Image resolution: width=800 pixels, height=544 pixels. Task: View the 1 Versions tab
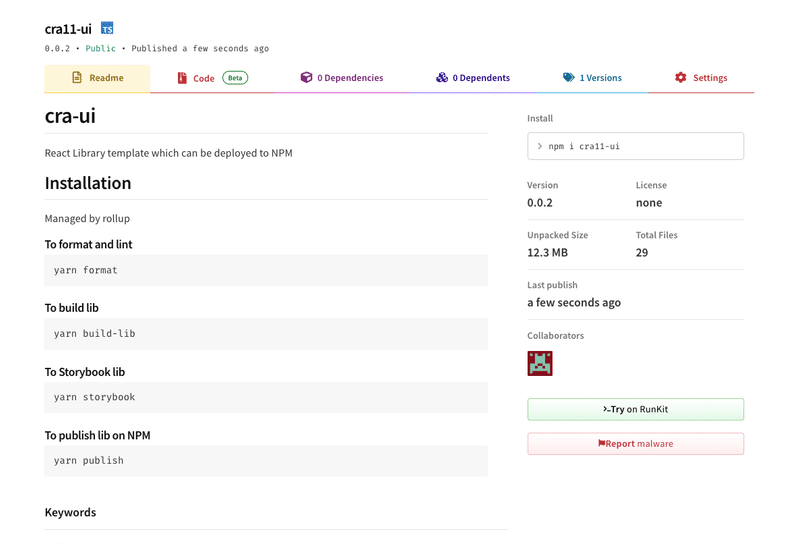[x=592, y=78]
